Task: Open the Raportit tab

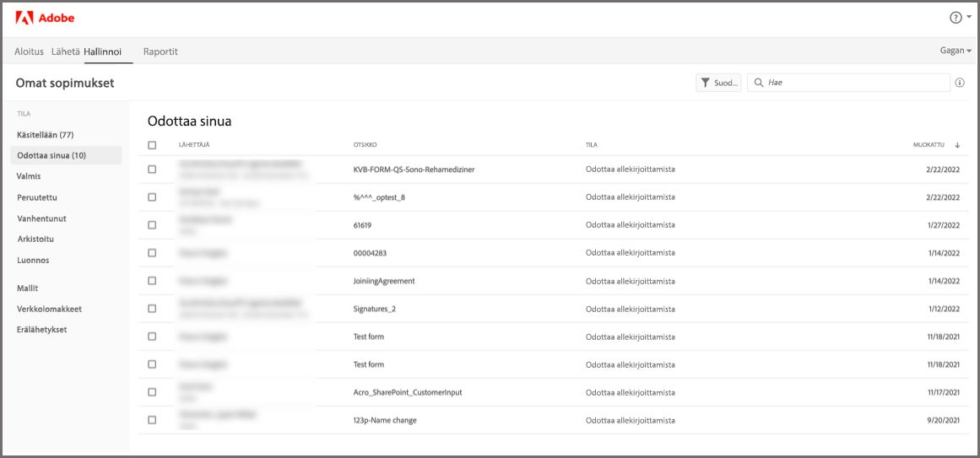Action: click(160, 51)
